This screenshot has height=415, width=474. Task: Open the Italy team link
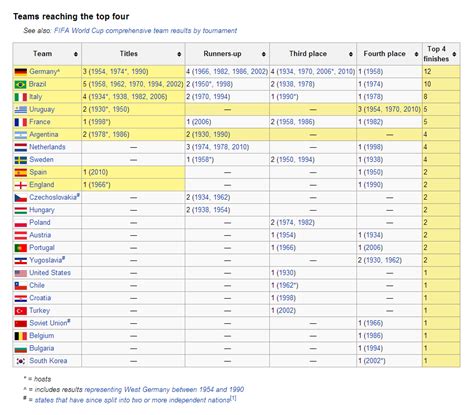[x=35, y=97]
